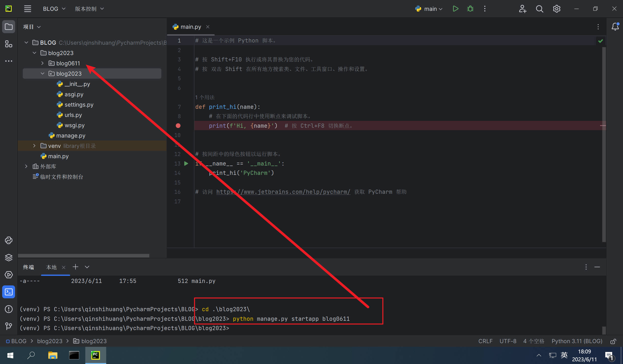Open IDE settings gear
Screen dimensions: 623x364
coord(557,9)
